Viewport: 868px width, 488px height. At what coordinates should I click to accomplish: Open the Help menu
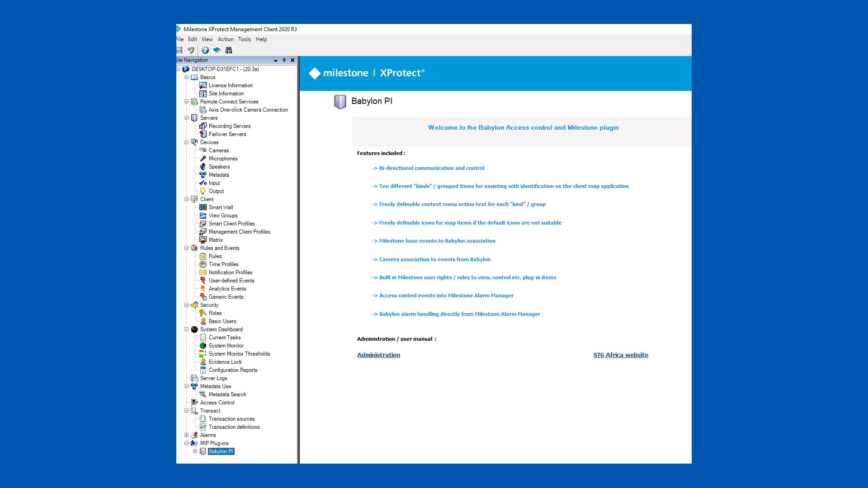click(x=261, y=39)
